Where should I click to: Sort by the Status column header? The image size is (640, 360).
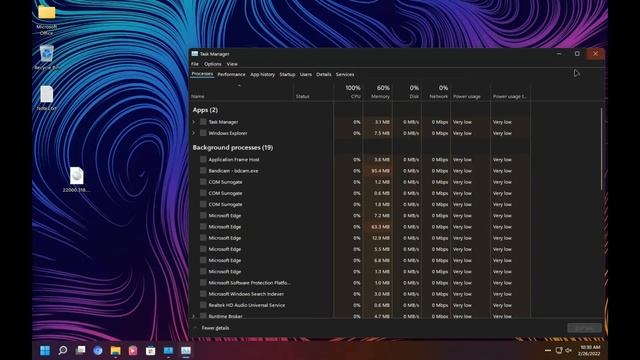pyautogui.click(x=313, y=92)
